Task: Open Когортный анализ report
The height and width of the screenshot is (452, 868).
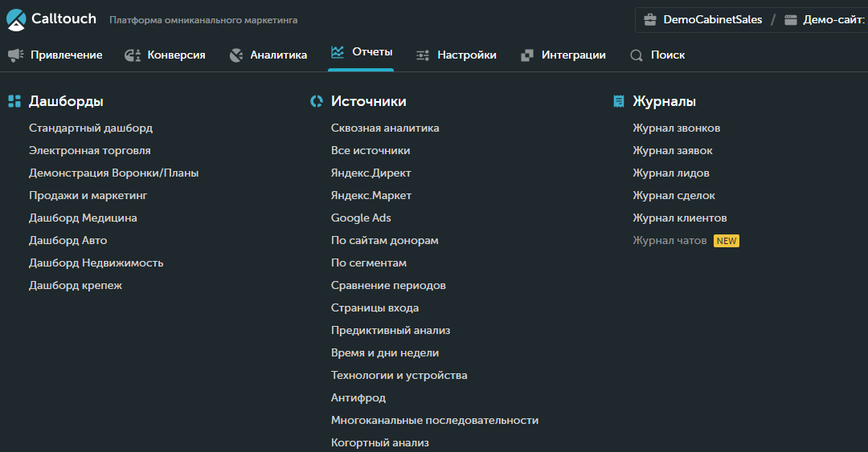Action: (379, 442)
